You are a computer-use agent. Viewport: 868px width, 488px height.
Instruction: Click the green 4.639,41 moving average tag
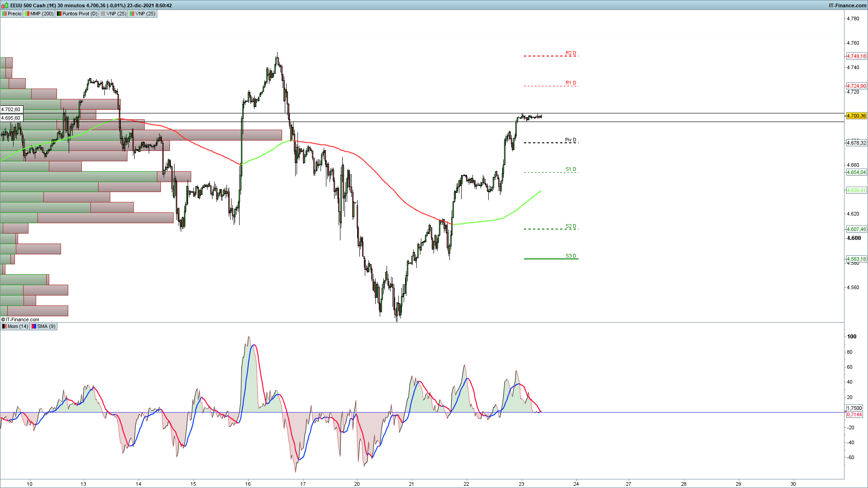click(x=856, y=191)
